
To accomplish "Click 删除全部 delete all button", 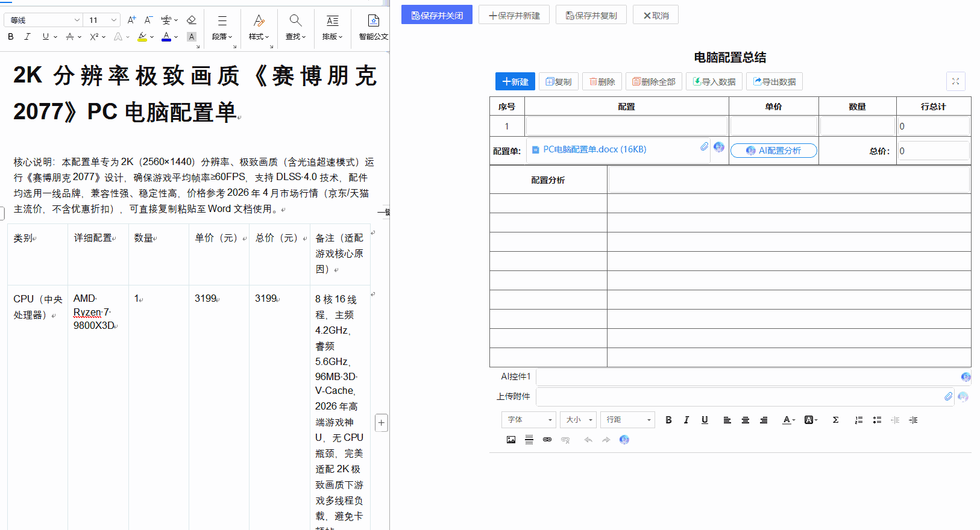I will tap(654, 81).
